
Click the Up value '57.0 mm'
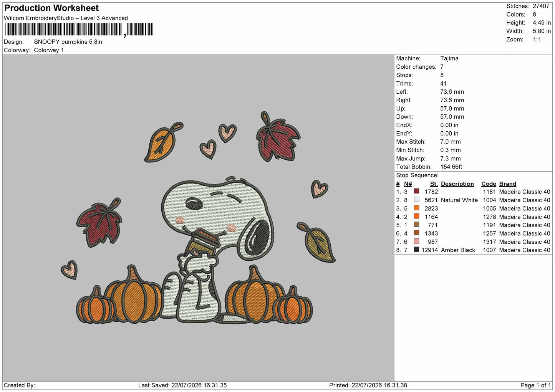coord(452,108)
